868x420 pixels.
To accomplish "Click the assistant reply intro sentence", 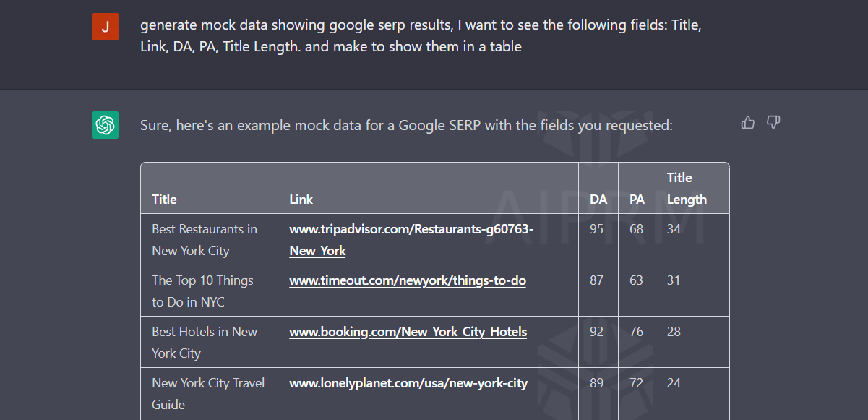I will (x=406, y=125).
